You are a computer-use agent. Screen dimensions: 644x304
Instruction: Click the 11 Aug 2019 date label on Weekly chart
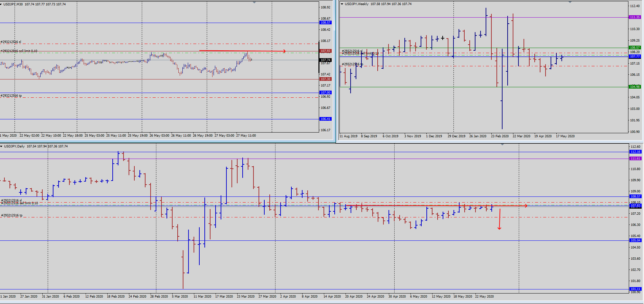(348, 136)
